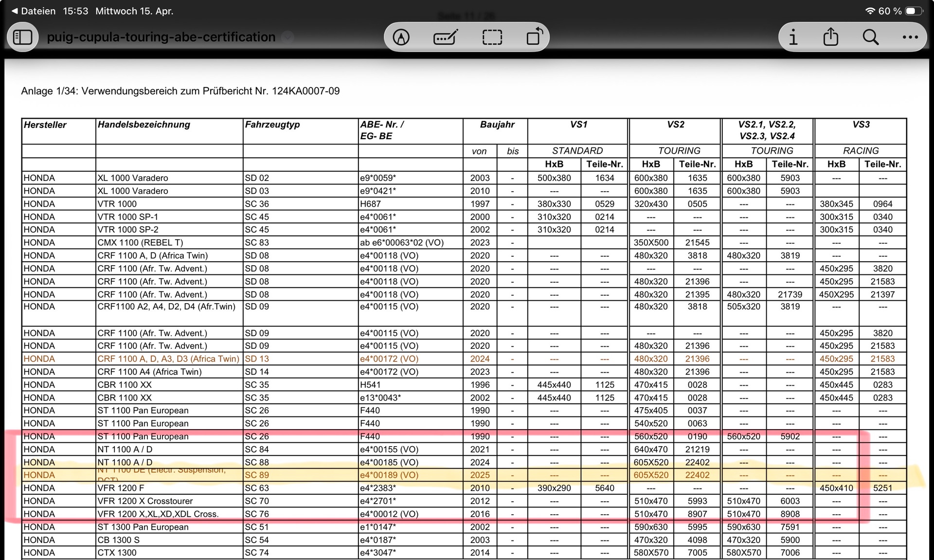The image size is (934, 560).
Task: Tap the VS3 RACING column header
Action: (860, 125)
